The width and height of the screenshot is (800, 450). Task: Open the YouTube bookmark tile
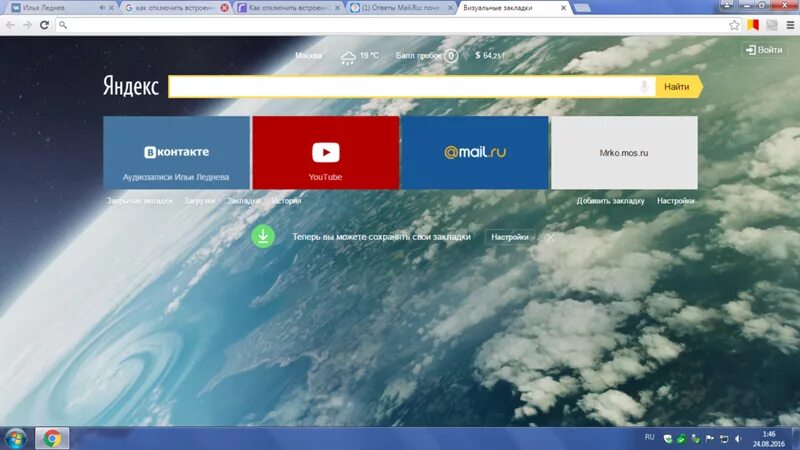pos(326,153)
